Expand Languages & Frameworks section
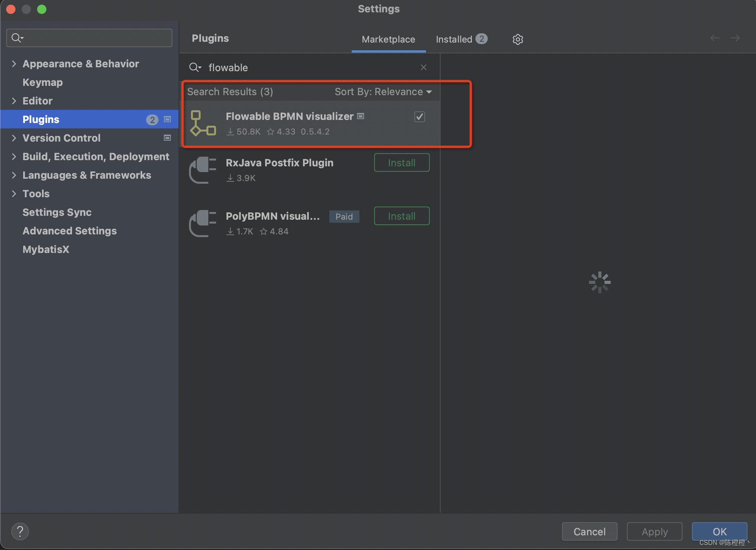 pyautogui.click(x=14, y=175)
